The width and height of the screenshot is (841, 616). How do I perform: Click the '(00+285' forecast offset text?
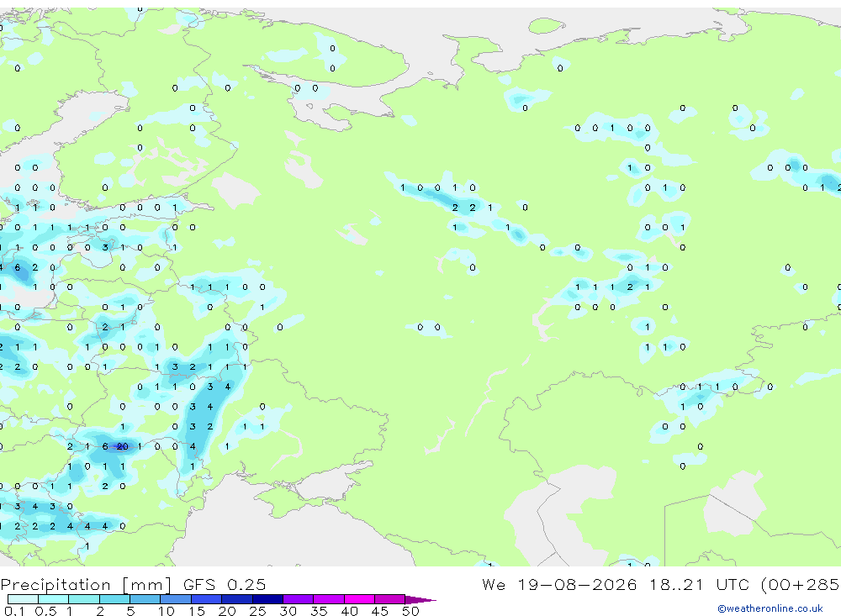(801, 585)
